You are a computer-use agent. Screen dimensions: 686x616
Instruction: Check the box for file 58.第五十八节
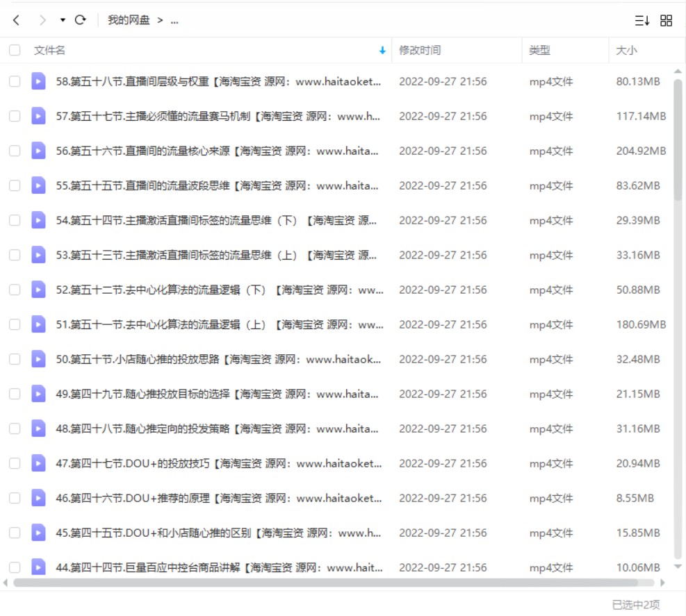coord(15,81)
